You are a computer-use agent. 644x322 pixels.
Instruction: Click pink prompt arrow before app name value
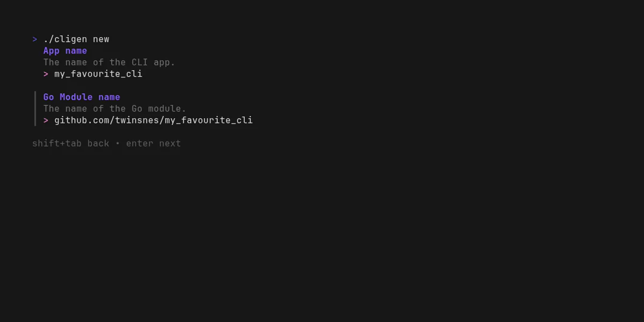coord(46,74)
